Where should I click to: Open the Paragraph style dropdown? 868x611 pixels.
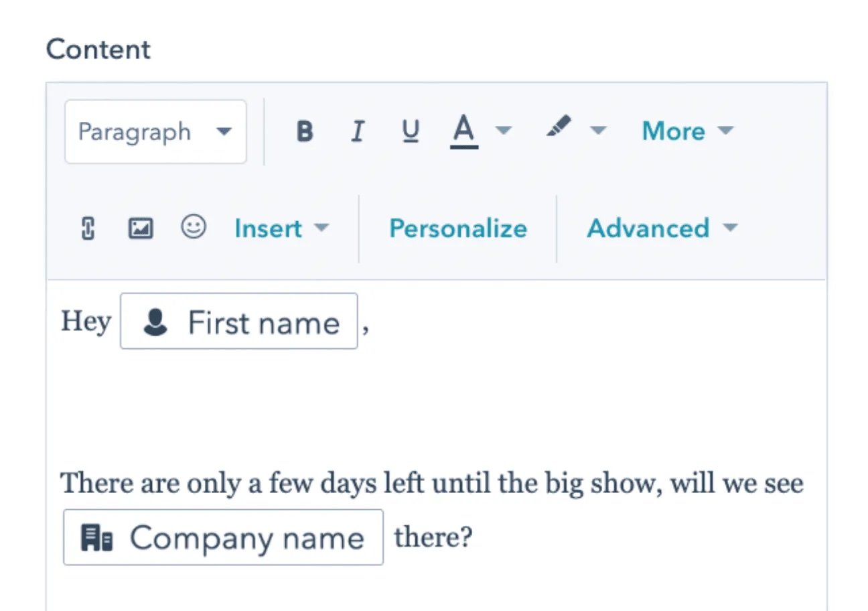coord(155,131)
